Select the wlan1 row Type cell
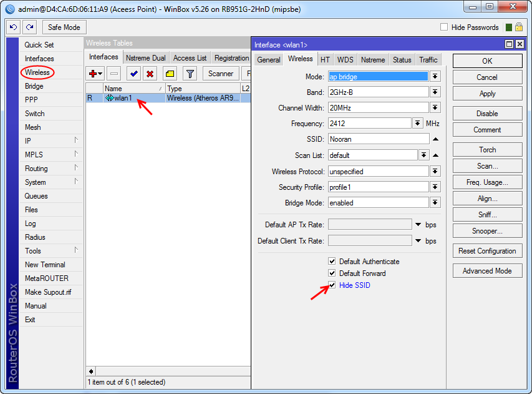Image resolution: width=532 pixels, height=394 pixels. click(x=203, y=98)
